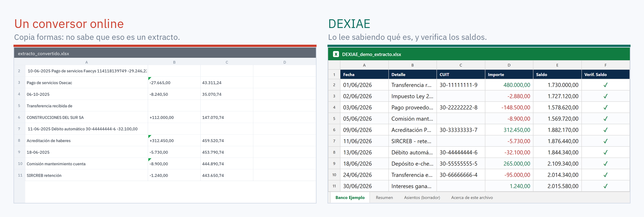Click the checkmark in the 13/06/2026 row
Image resolution: width=644 pixels, height=217 pixels.
[605, 152]
